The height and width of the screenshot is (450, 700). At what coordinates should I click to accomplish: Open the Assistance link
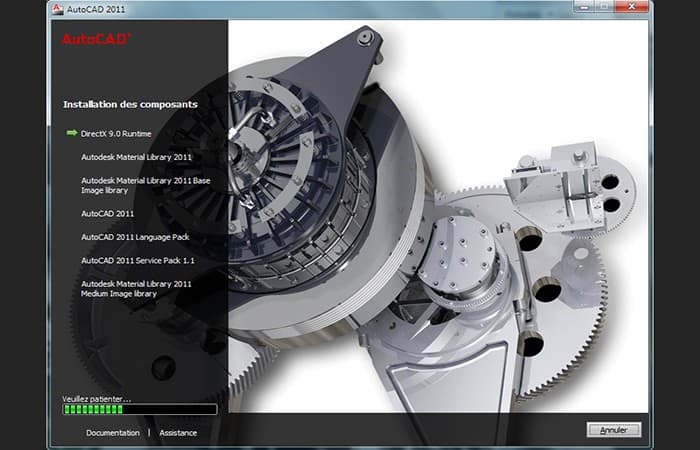[x=178, y=433]
